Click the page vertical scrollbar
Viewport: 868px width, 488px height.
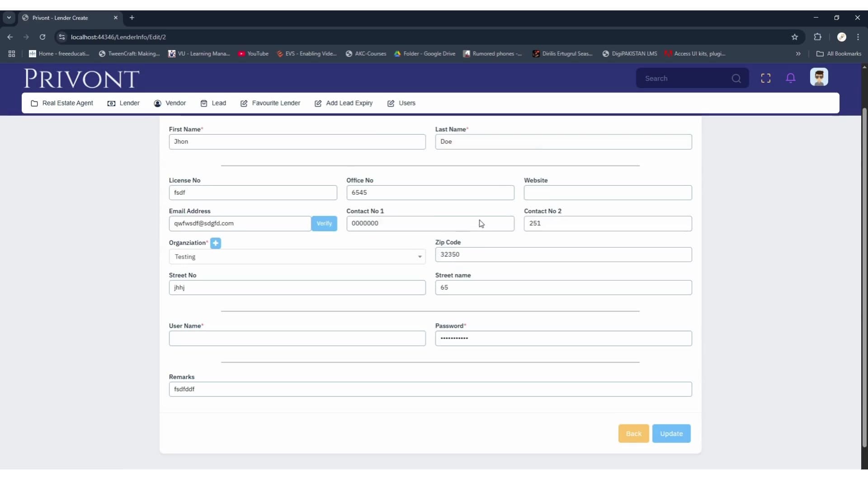(x=864, y=277)
